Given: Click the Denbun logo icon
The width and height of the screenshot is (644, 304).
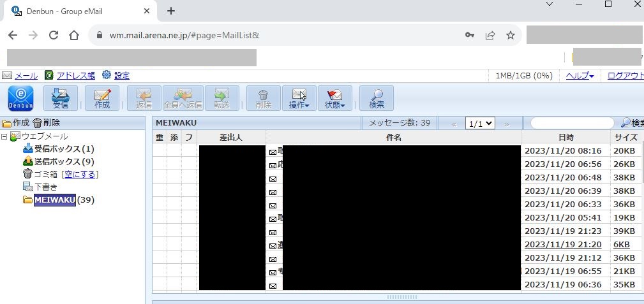Looking at the screenshot, I should pyautogui.click(x=20, y=98).
